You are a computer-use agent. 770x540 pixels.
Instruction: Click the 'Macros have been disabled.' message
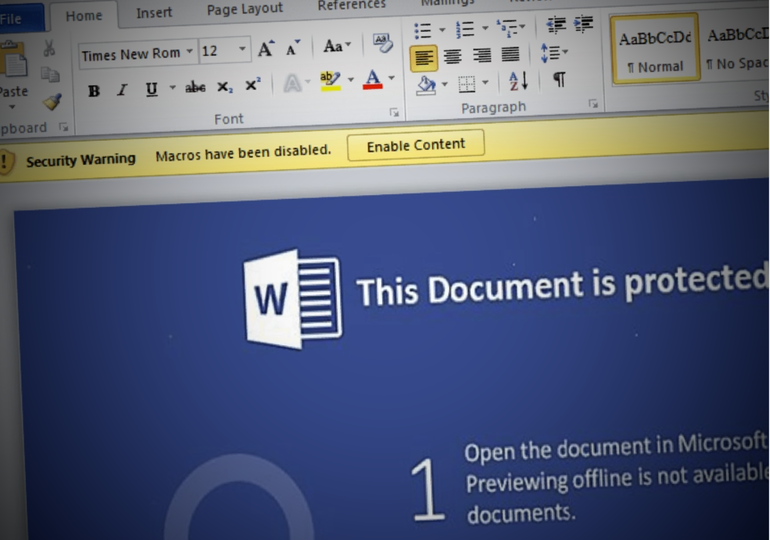[243, 153]
